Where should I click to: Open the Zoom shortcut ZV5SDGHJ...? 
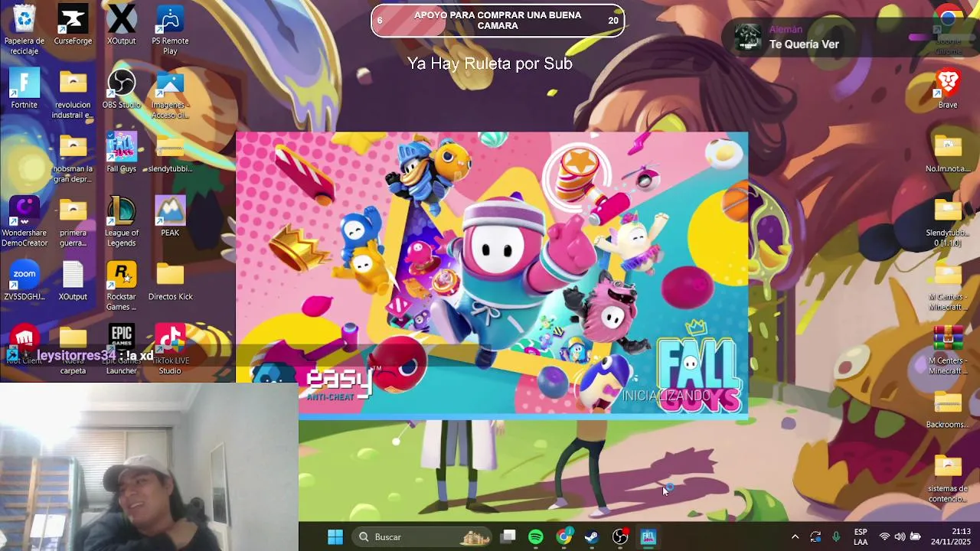[x=24, y=281]
